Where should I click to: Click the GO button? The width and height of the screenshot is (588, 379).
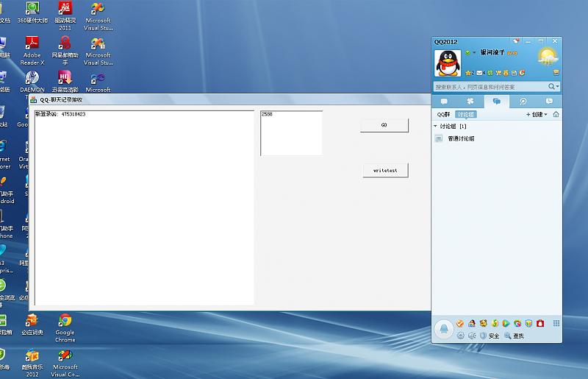[x=384, y=125]
